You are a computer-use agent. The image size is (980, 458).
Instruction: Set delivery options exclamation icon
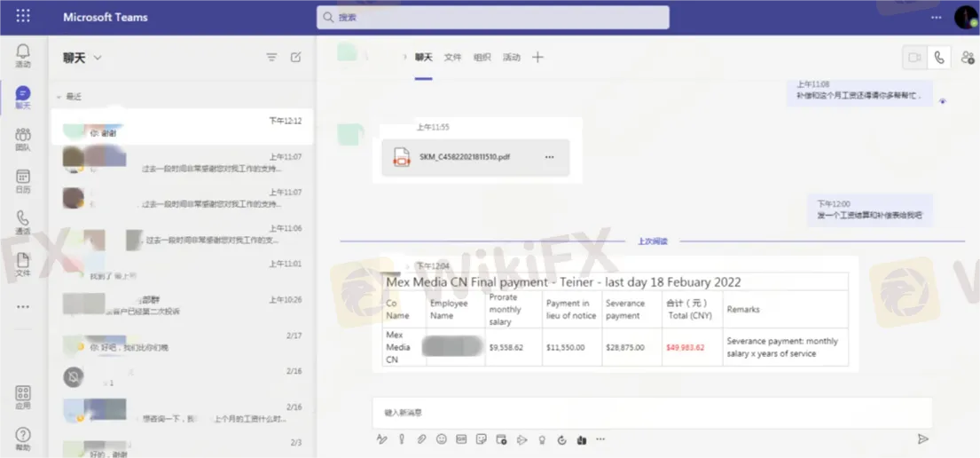click(401, 439)
